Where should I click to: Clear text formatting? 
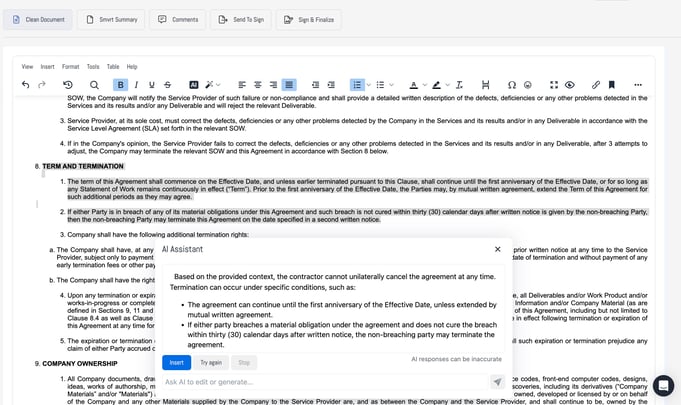[459, 85]
